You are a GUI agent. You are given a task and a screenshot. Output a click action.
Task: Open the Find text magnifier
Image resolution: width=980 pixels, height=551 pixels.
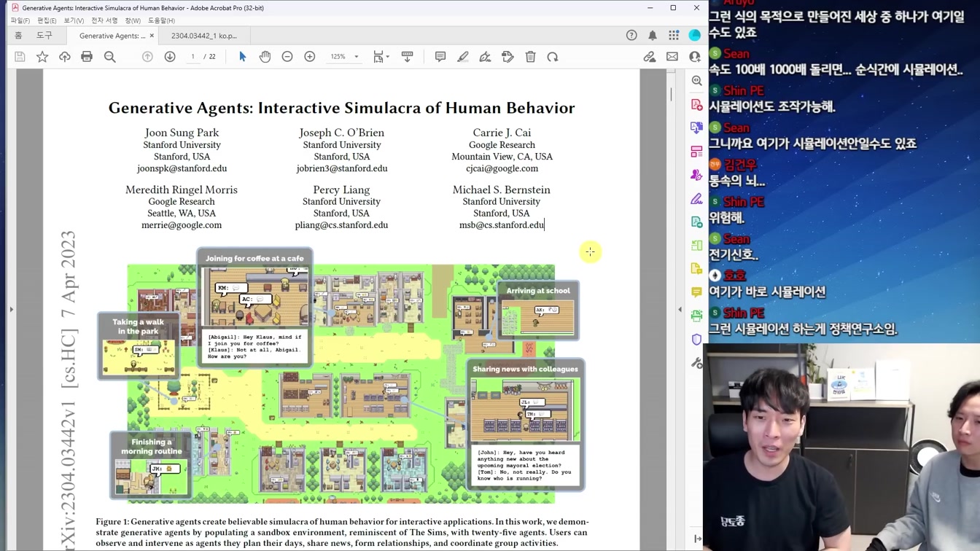pos(110,57)
